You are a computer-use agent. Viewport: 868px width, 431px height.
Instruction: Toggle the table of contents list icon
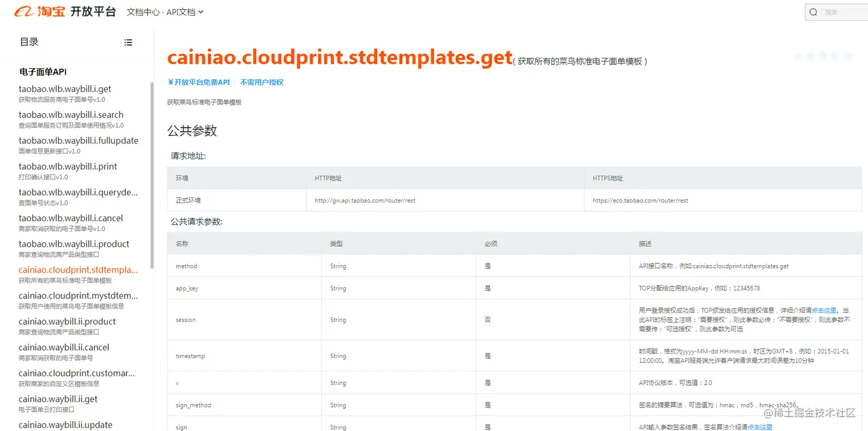(129, 42)
